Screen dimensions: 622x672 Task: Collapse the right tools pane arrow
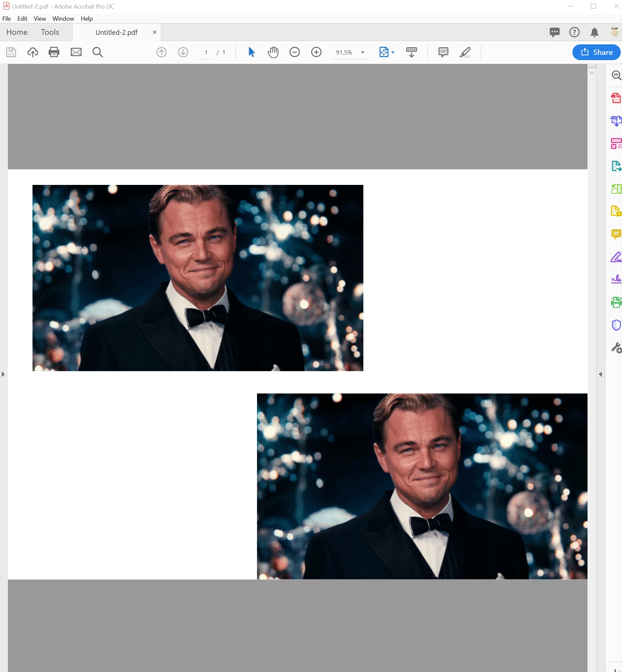[600, 374]
